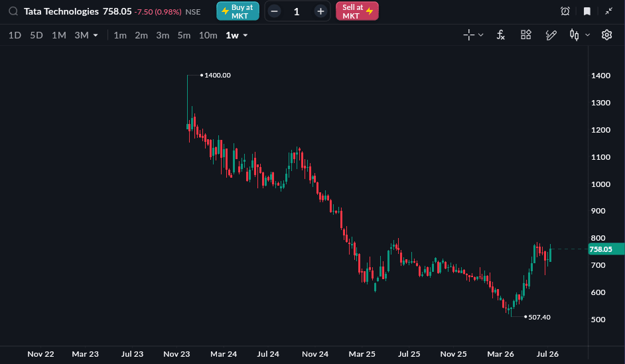Switch to 5m candle interval
Screen dimensions: 625x364
click(184, 35)
